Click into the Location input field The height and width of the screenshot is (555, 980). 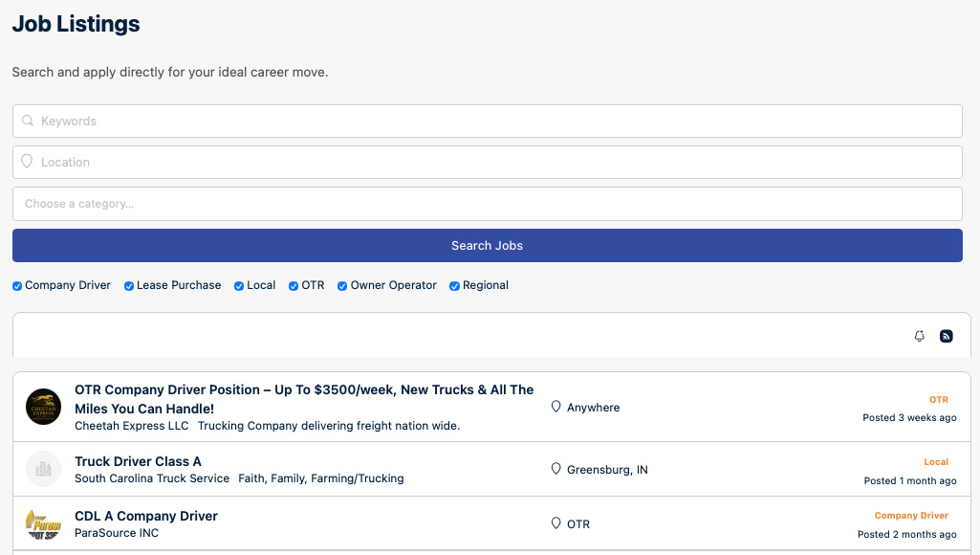point(488,162)
